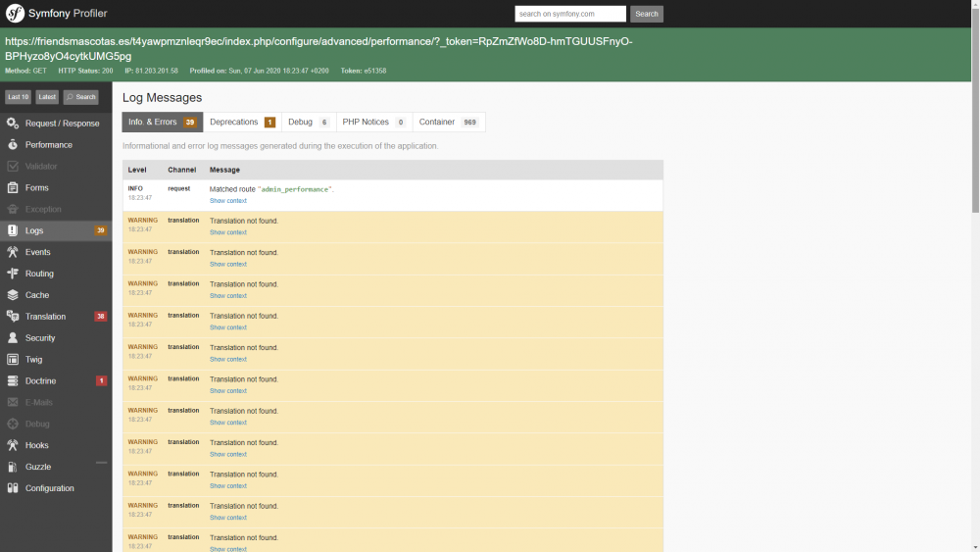
Task: Open Request / Response panel icon
Action: [13, 124]
